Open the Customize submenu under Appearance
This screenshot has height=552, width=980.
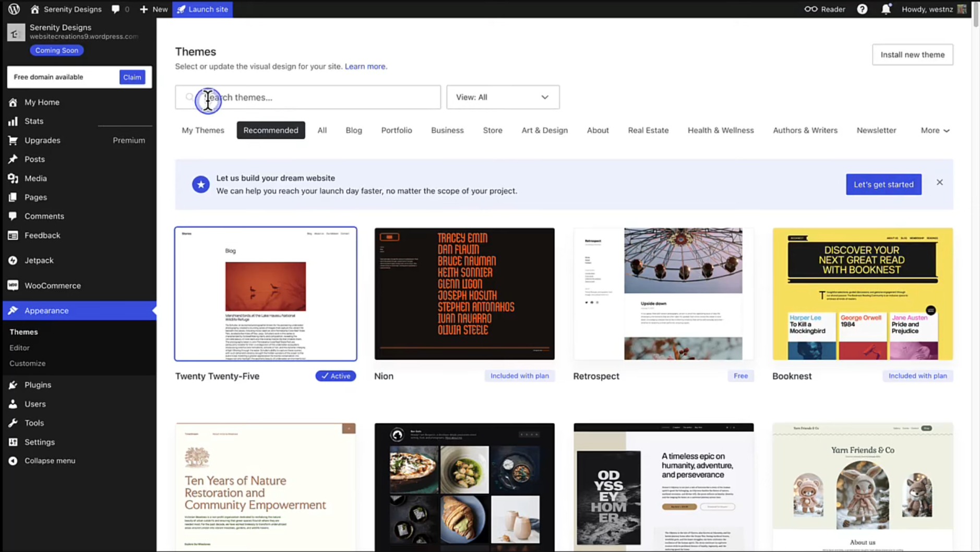click(28, 363)
